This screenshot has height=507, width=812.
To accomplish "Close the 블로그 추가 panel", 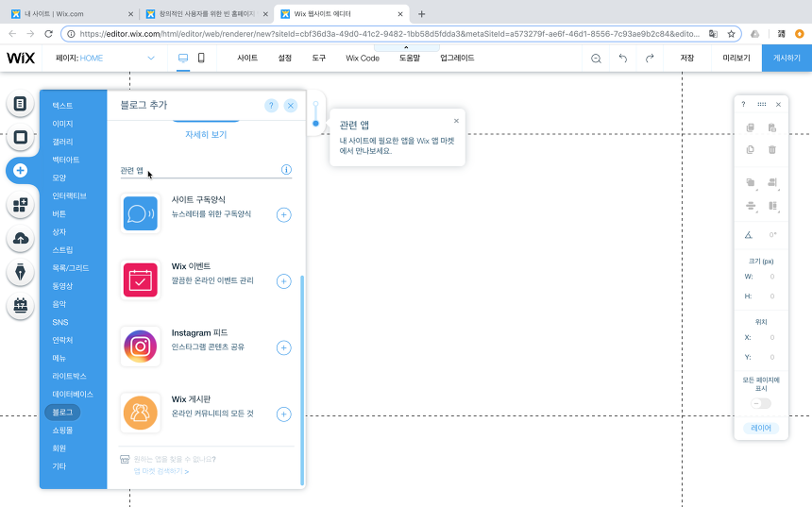I will [291, 106].
